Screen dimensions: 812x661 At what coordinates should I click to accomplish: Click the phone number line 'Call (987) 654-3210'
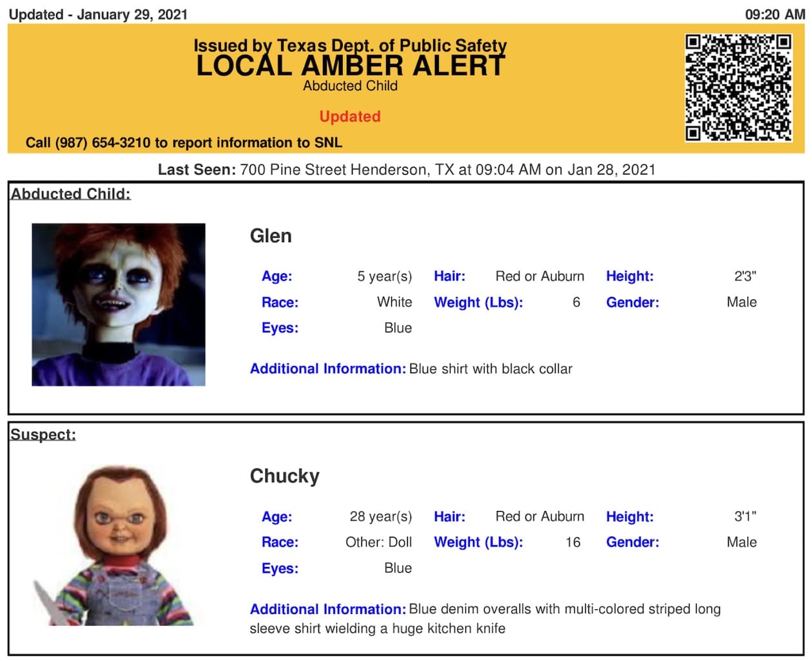coord(89,142)
